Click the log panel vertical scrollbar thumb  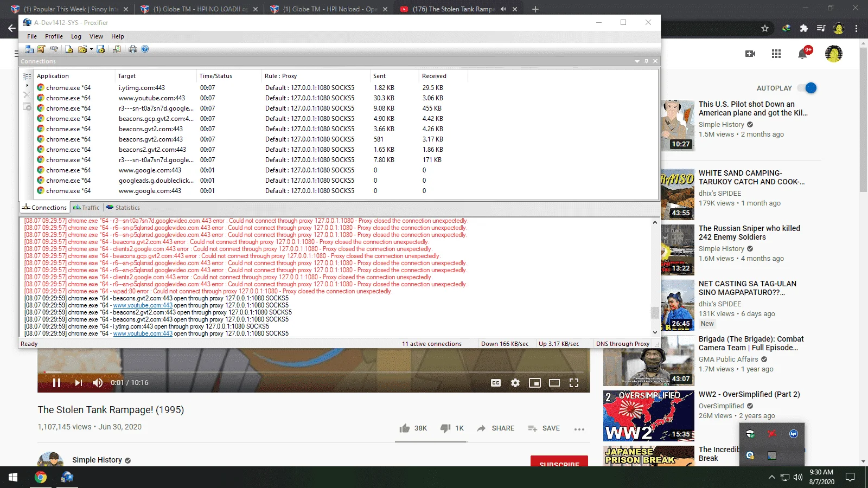point(655,313)
